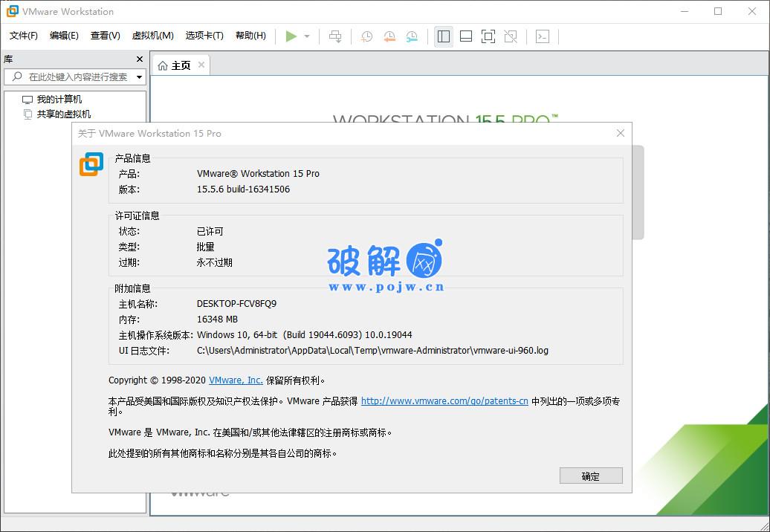The image size is (770, 532).
Task: Open the 虚拟机(M) menu
Action: pos(152,35)
